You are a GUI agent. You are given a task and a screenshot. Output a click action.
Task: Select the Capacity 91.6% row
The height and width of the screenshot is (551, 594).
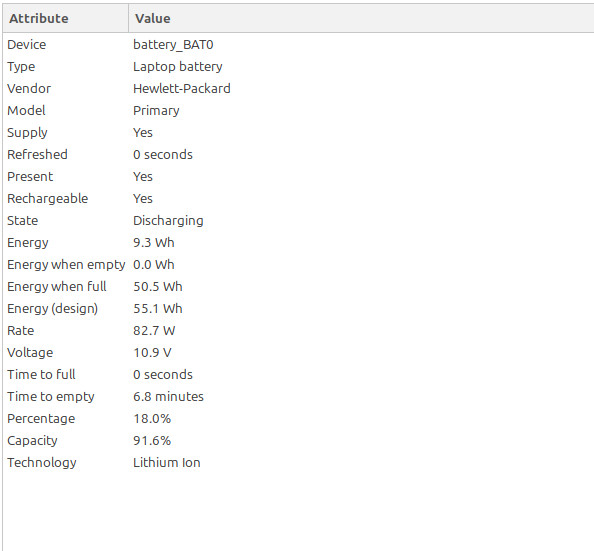point(299,440)
